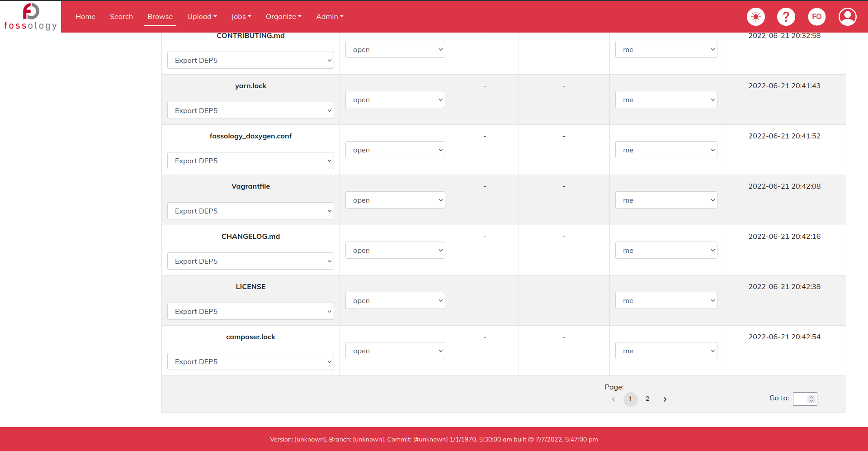The width and height of the screenshot is (868, 451).
Task: Open assignee 'me' dropdown for composer.lock
Action: 666,351
